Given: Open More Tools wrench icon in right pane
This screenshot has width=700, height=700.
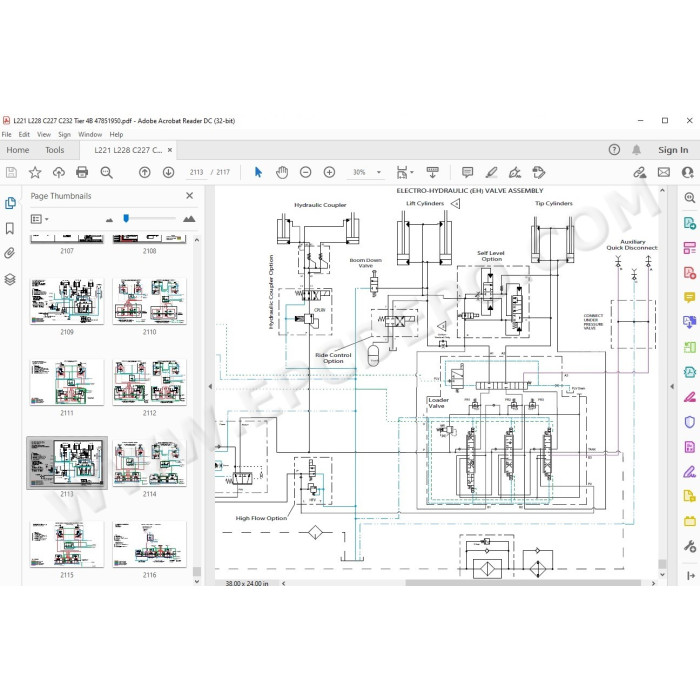Looking at the screenshot, I should (x=689, y=546).
